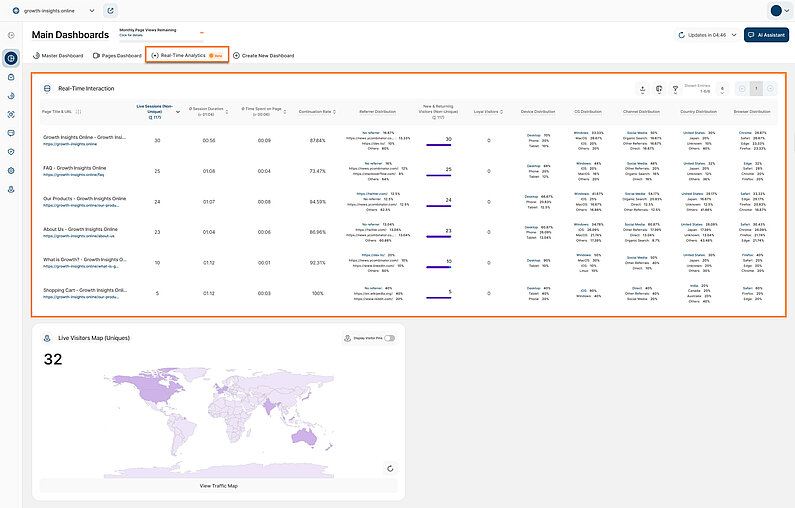Click the Live Visitors Map header icon
795x508 pixels.
(47, 338)
